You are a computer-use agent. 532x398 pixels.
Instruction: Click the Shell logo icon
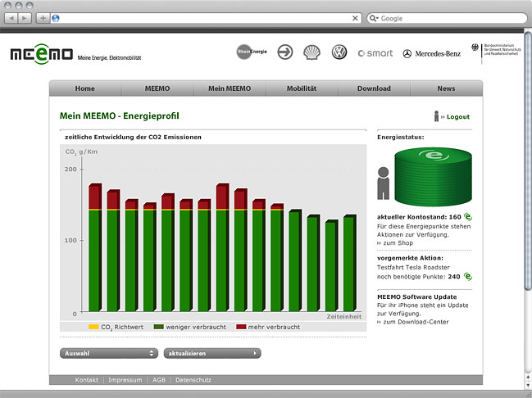point(311,52)
